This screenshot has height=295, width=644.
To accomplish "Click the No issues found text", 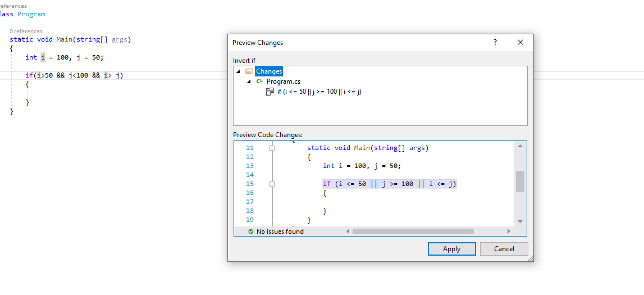I will pos(280,232).
